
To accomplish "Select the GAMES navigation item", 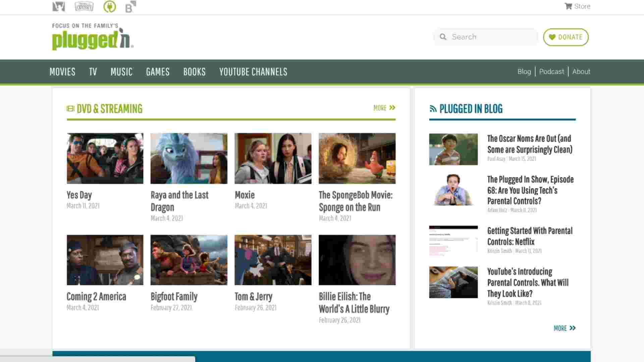I will point(158,72).
